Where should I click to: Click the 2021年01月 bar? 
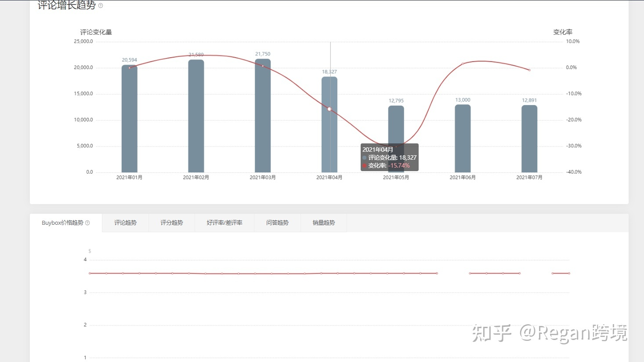pos(129,119)
